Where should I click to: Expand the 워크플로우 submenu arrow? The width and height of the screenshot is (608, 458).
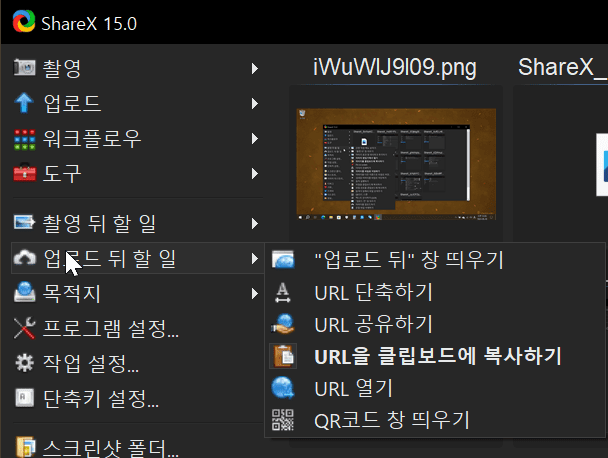point(254,138)
